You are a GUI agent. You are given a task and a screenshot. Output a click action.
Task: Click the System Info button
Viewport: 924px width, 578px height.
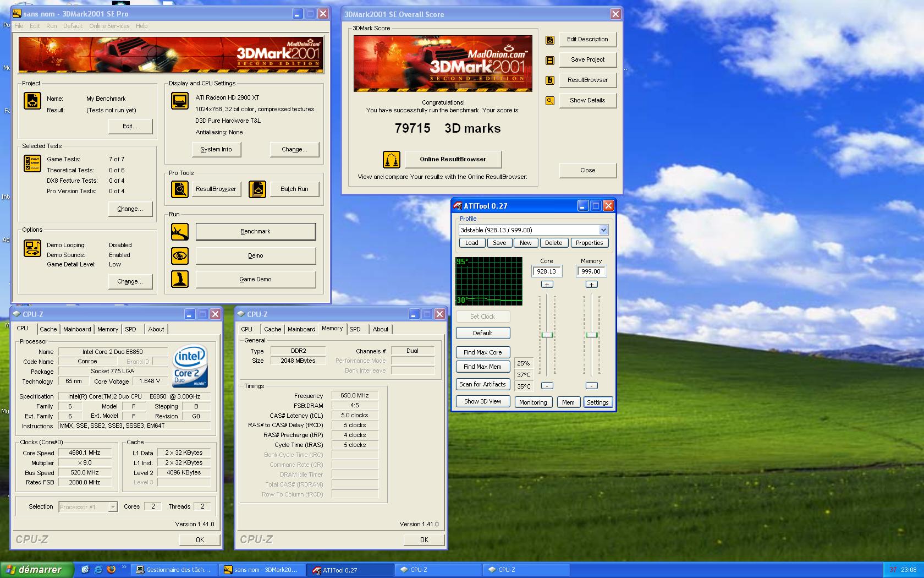(x=216, y=149)
